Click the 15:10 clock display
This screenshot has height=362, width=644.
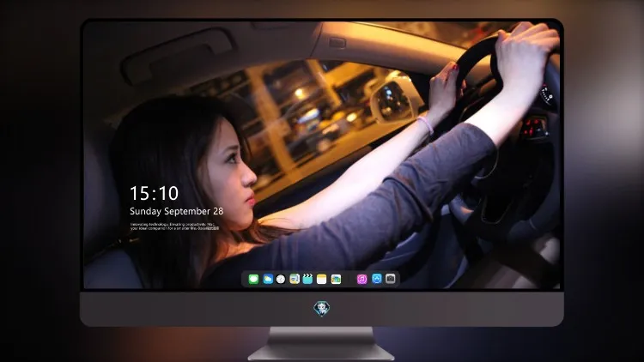click(154, 193)
